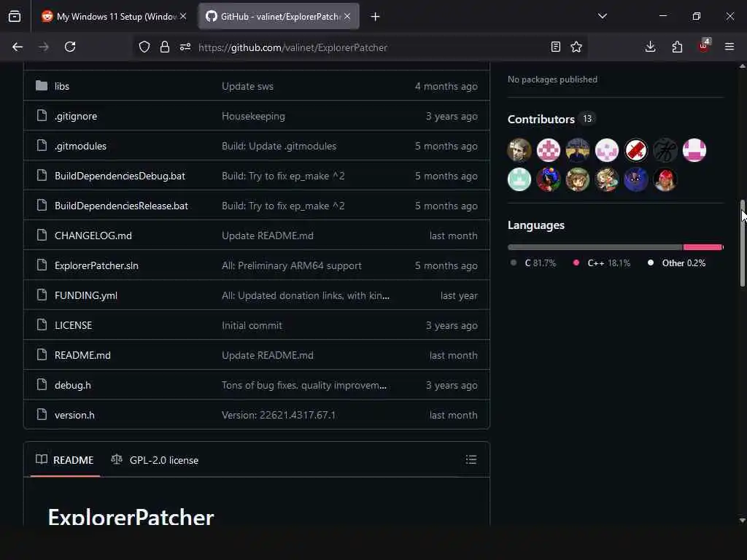The image size is (747, 560).
Task: View 'All: Preliminary ARM64 support' commit
Action: (292, 265)
